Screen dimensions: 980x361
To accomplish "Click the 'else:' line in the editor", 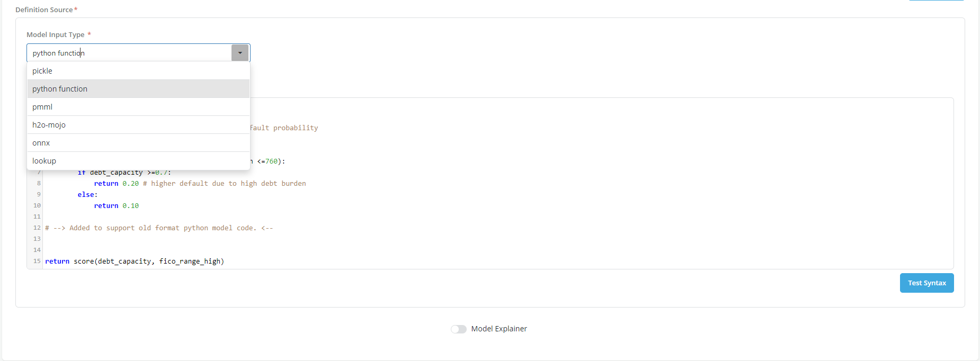I will (87, 195).
